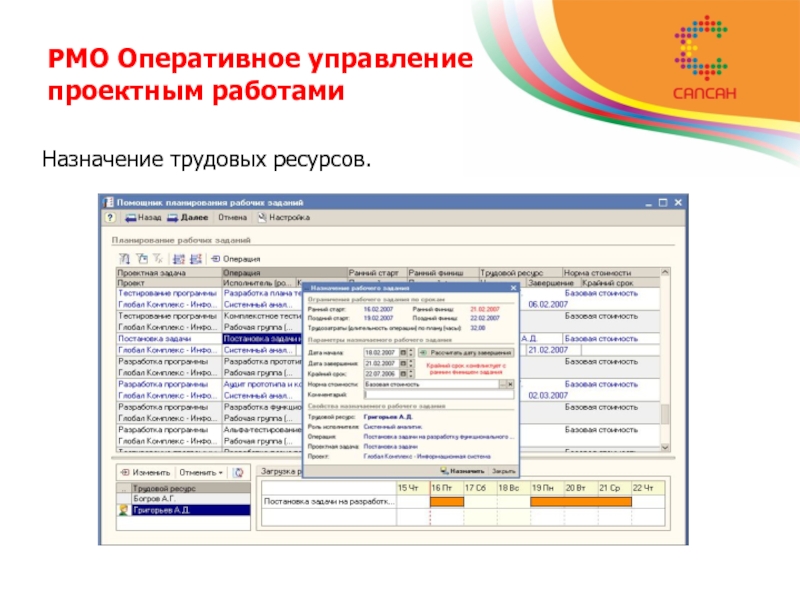
Task: Select the Постановка задачи project task cell
Action: point(169,339)
